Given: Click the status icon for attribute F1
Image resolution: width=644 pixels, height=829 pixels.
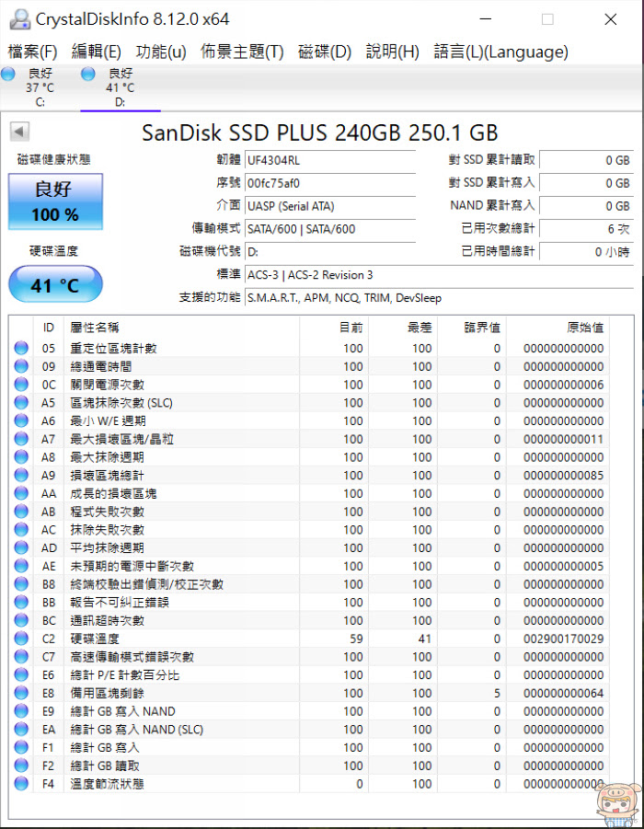Looking at the screenshot, I should click(x=21, y=747).
